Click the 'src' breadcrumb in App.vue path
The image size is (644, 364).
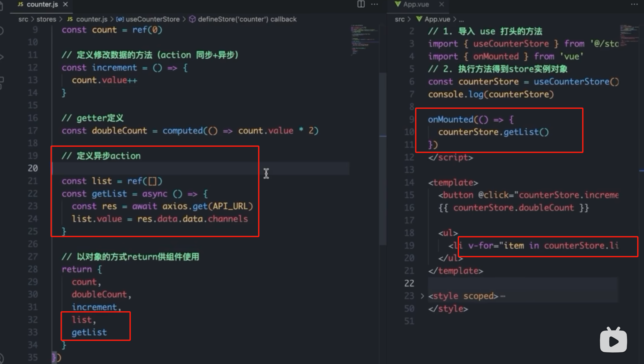tap(399, 19)
